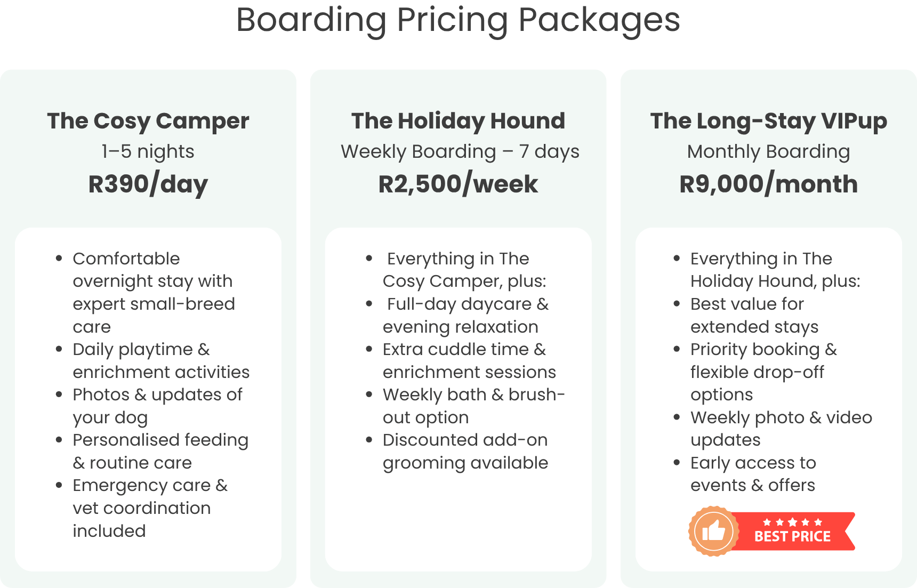This screenshot has height=588, width=917.
Task: Click the Discounted add-on grooming available item
Action: coord(465,452)
